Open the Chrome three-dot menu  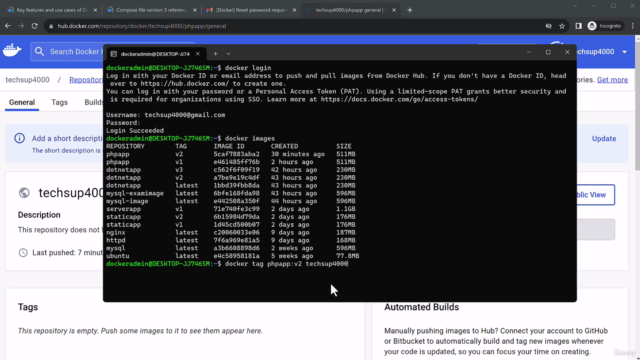pos(633,26)
